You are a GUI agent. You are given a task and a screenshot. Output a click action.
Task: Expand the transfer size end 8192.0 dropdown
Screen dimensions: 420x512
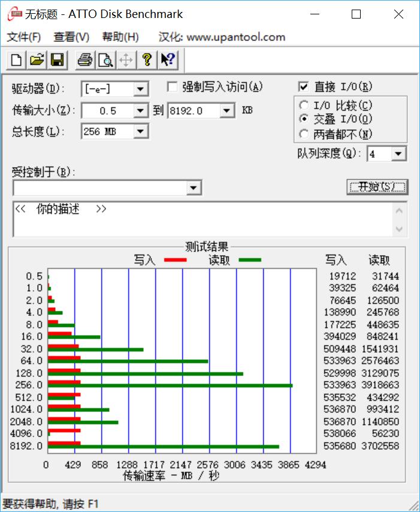coord(226,111)
